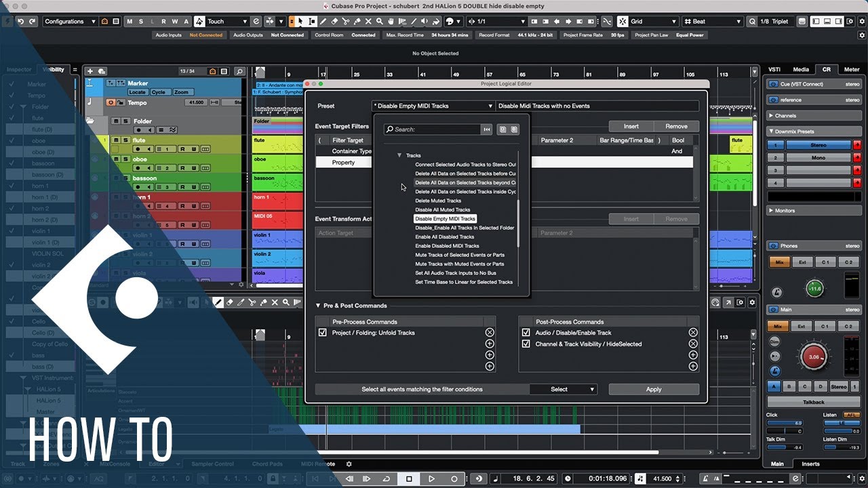Adjust the red Main level knob
The width and height of the screenshot is (868, 488).
(814, 357)
